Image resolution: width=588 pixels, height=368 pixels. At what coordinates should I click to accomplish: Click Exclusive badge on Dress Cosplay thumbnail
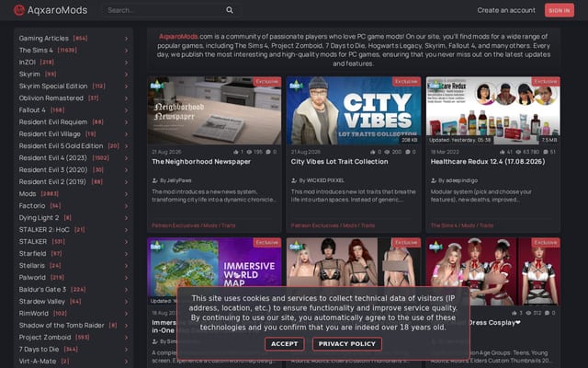[x=546, y=243]
